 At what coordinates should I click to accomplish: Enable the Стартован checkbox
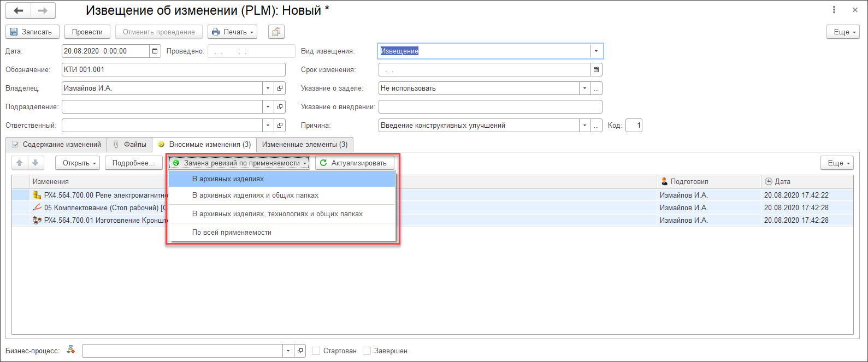point(316,351)
